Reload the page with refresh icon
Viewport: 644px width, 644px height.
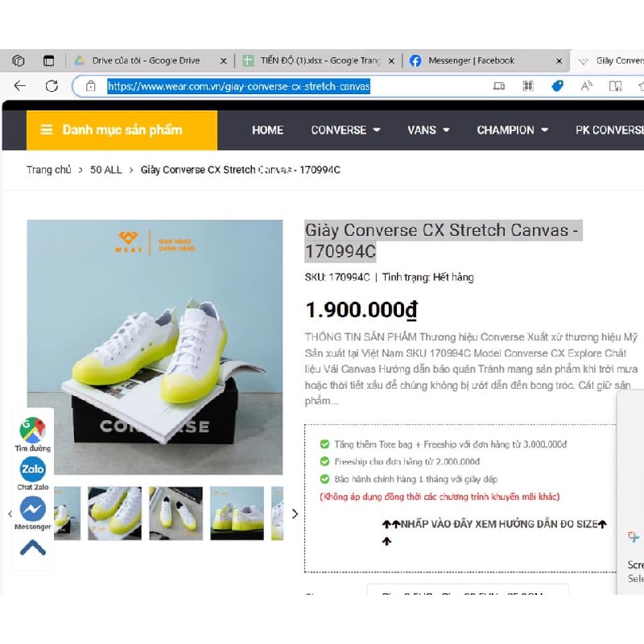click(x=52, y=86)
